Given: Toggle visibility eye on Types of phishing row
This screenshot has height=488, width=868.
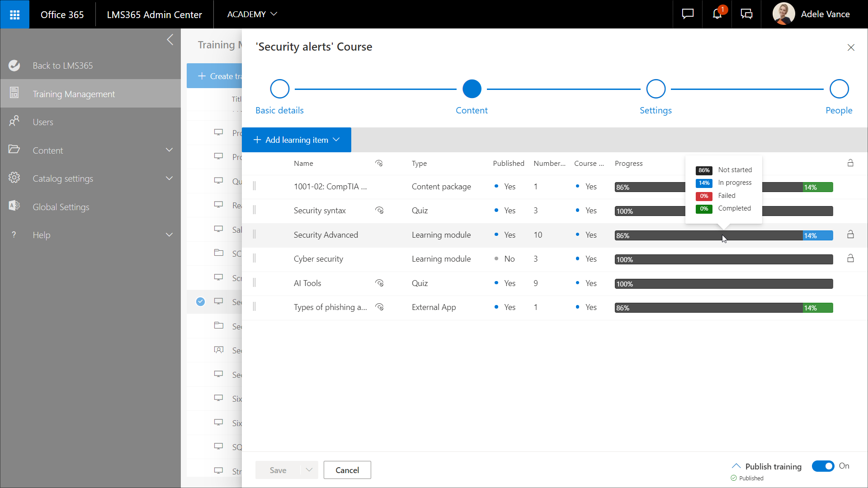Looking at the screenshot, I should [379, 307].
